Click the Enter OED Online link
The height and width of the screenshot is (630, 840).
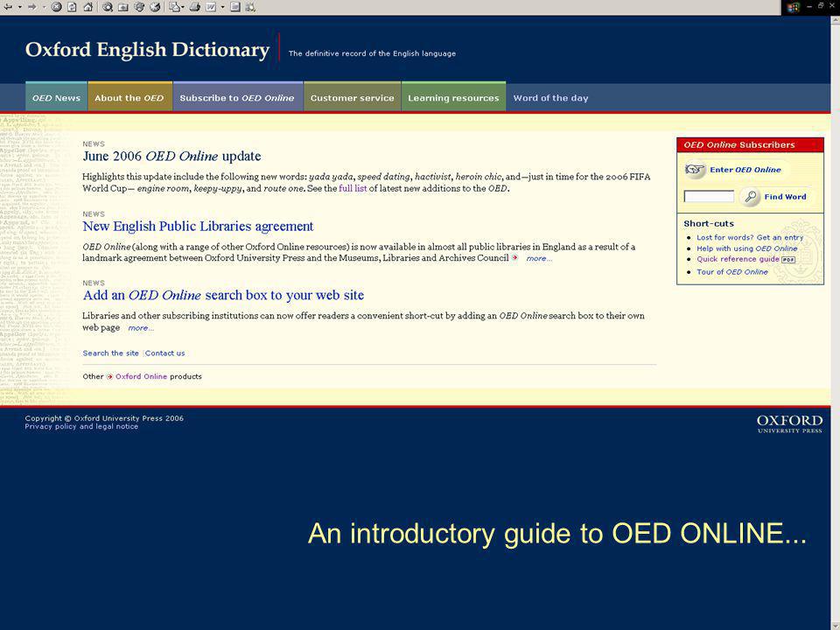tap(745, 170)
